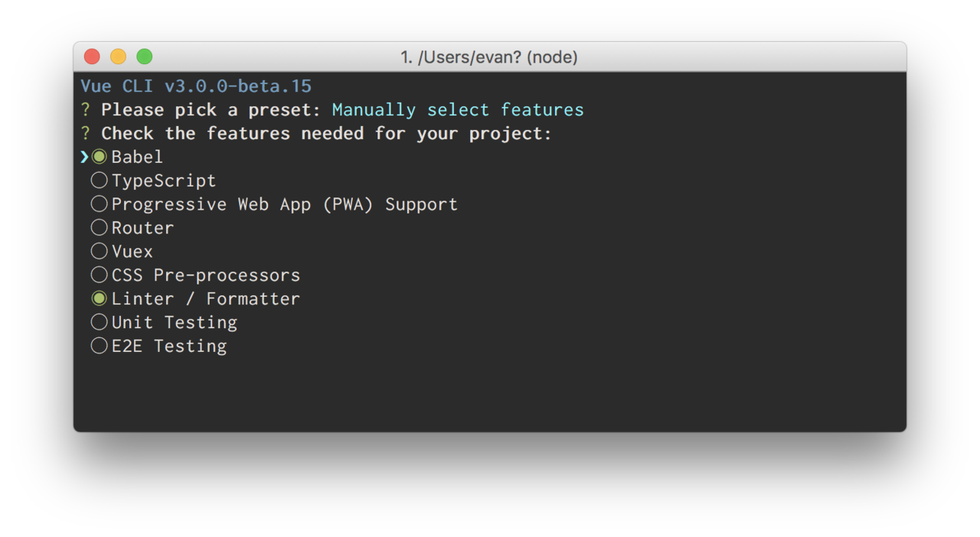980x537 pixels.
Task: Click the question mark before Please pick
Action: click(86, 110)
